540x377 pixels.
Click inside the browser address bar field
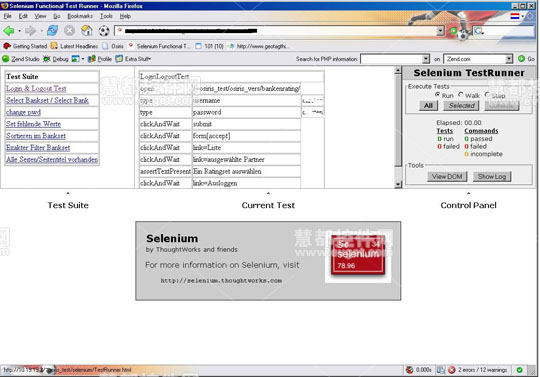276,31
